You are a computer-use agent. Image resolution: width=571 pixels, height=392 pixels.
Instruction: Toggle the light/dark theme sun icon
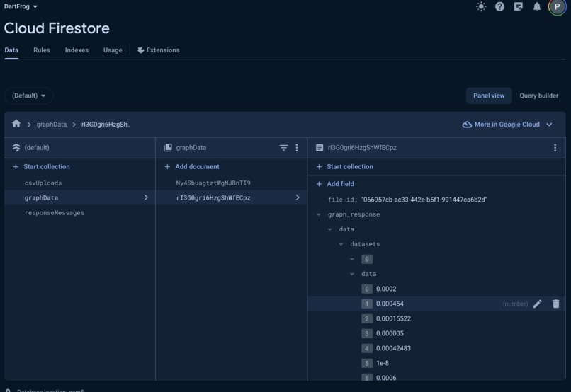click(x=481, y=6)
